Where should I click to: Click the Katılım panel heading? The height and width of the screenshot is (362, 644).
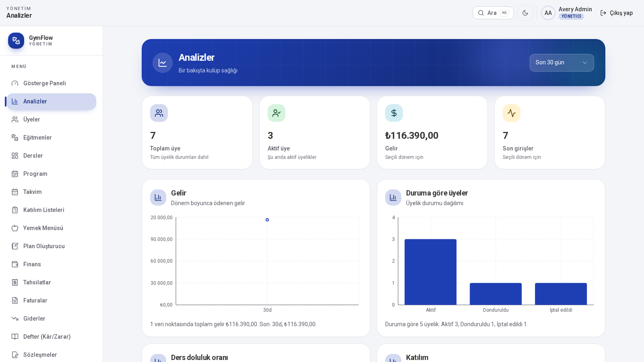coord(417,358)
